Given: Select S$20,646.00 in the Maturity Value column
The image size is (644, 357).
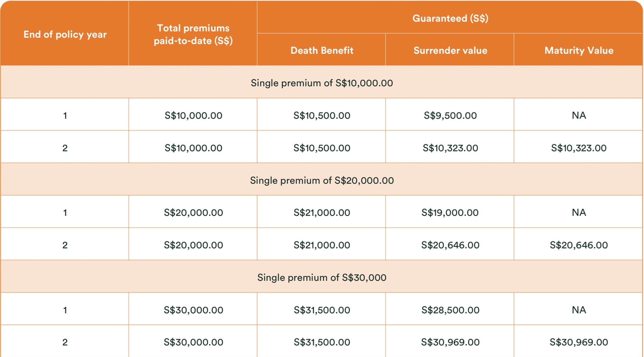Looking at the screenshot, I should pyautogui.click(x=579, y=245).
